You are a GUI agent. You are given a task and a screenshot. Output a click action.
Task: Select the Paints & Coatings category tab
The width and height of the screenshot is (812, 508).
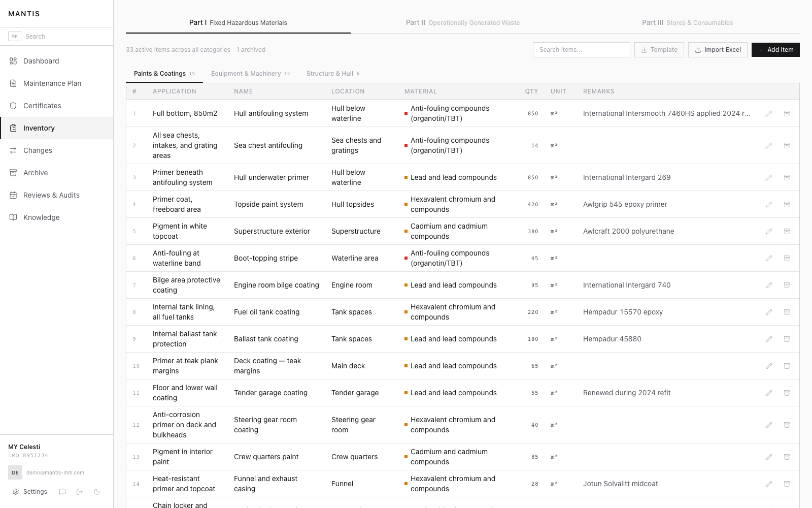coord(164,74)
